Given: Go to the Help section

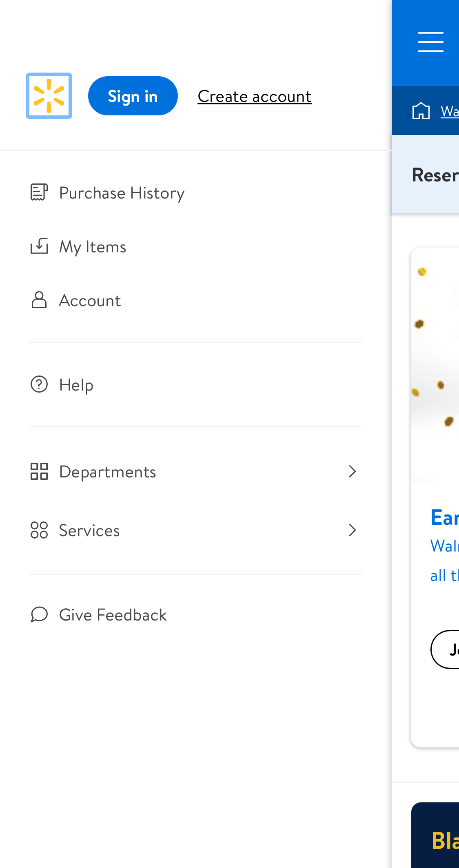Looking at the screenshot, I should 76,384.
